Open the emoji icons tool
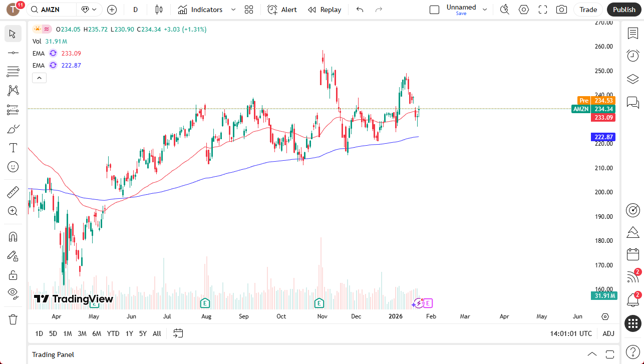Image resolution: width=644 pixels, height=364 pixels. [13, 167]
